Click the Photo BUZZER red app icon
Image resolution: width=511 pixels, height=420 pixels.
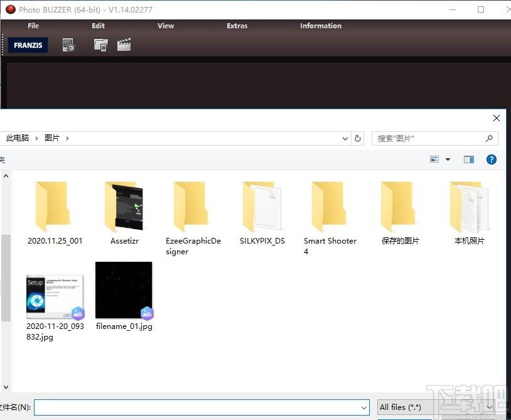click(11, 9)
